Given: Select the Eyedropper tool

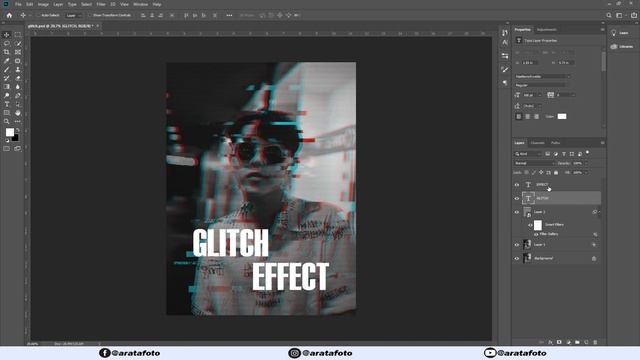Looking at the screenshot, I should pos(7,61).
